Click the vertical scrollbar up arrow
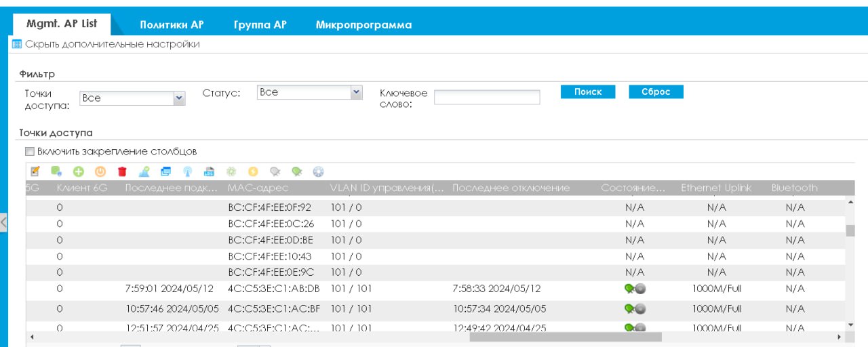 (x=850, y=202)
